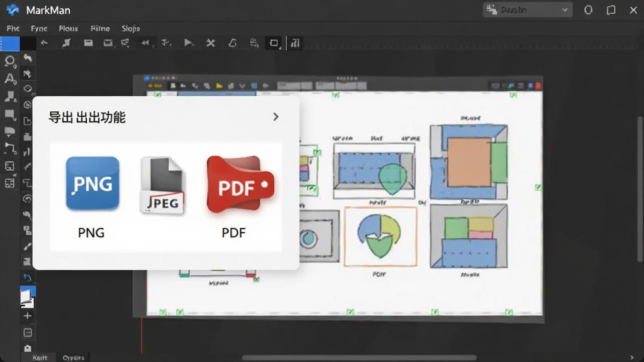Select the grey box with blue circle diagram
This screenshot has height=362, width=644.
pyautogui.click(x=319, y=236)
